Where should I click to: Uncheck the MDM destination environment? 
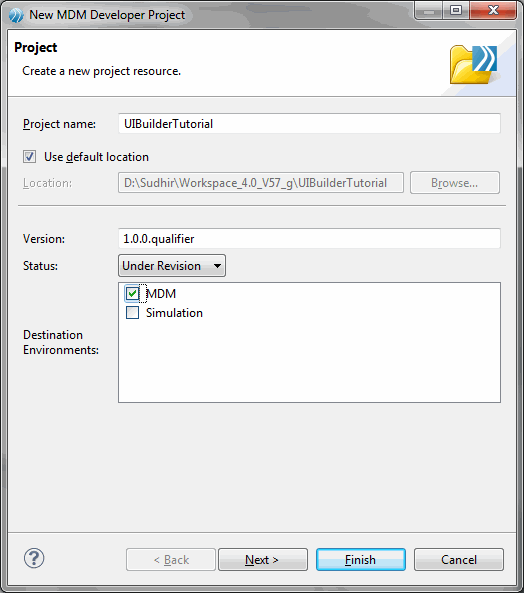click(x=132, y=293)
